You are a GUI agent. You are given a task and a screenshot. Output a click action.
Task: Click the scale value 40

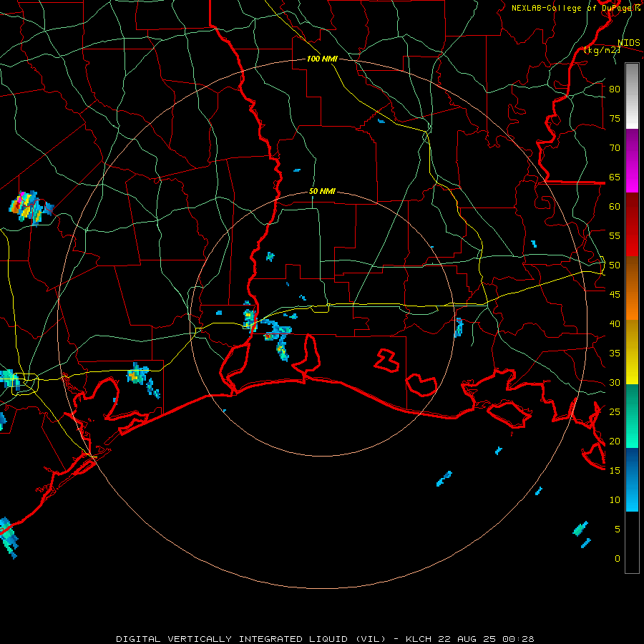click(615, 324)
